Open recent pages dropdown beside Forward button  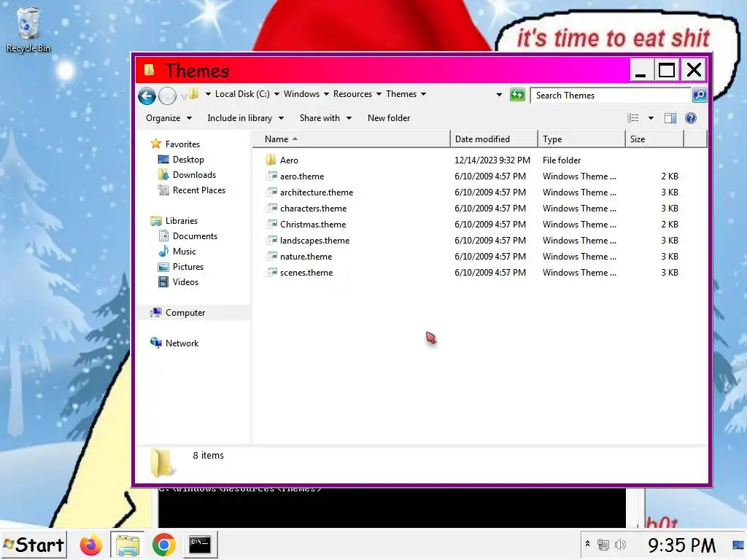pos(183,97)
